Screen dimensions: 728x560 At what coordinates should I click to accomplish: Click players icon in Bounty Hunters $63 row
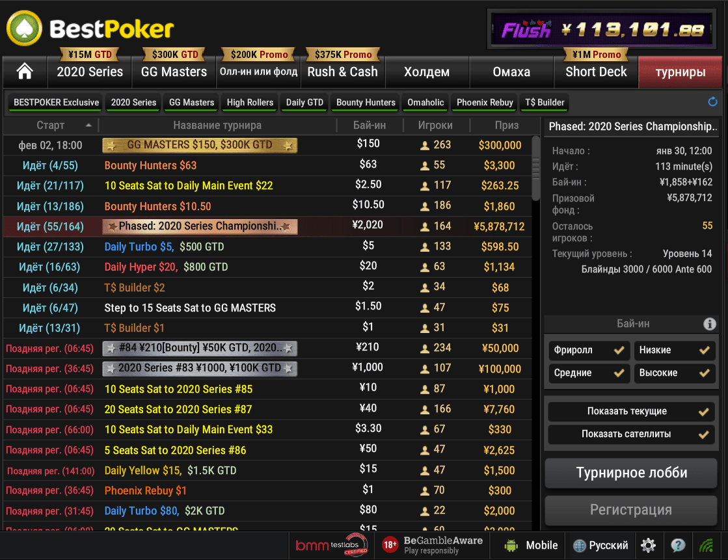(424, 165)
